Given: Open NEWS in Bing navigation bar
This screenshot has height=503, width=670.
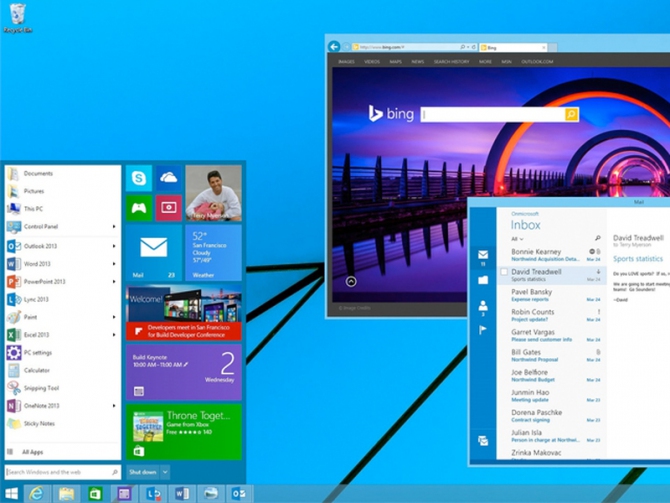Looking at the screenshot, I should [x=417, y=62].
